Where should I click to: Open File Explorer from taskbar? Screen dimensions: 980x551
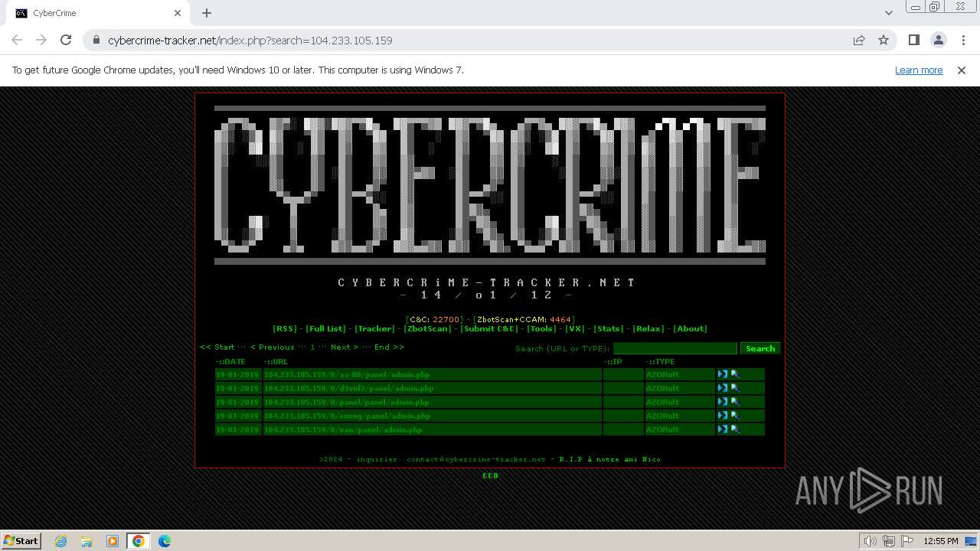[x=87, y=541]
